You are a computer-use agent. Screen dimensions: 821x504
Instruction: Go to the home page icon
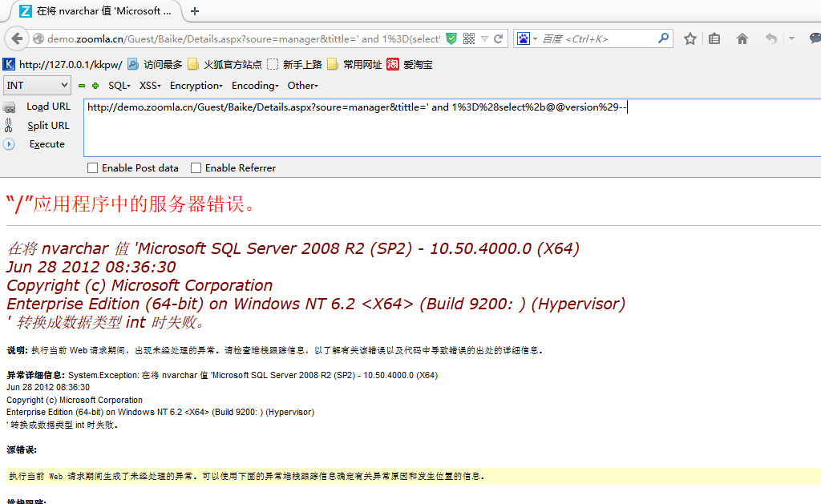(742, 38)
